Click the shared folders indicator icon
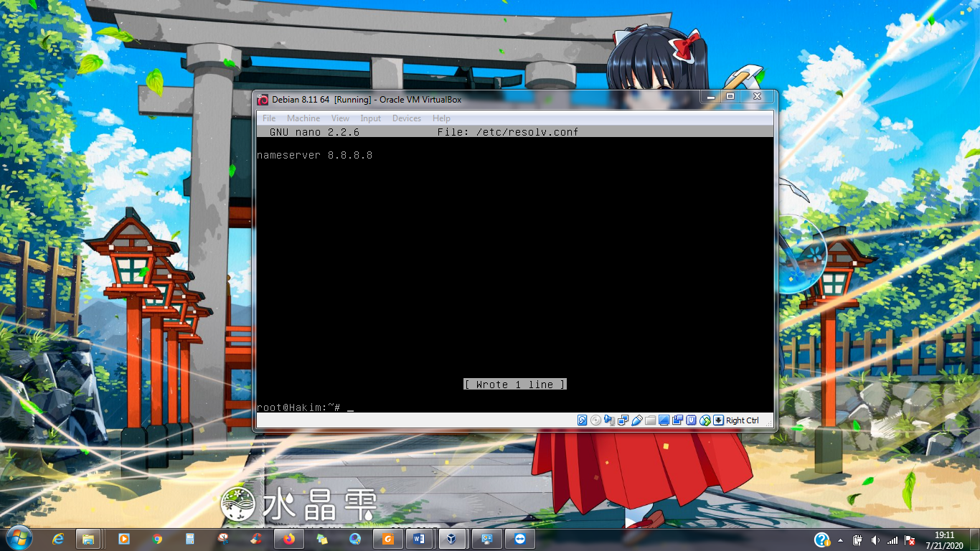Screen dimensions: 980x551 [x=651, y=420]
